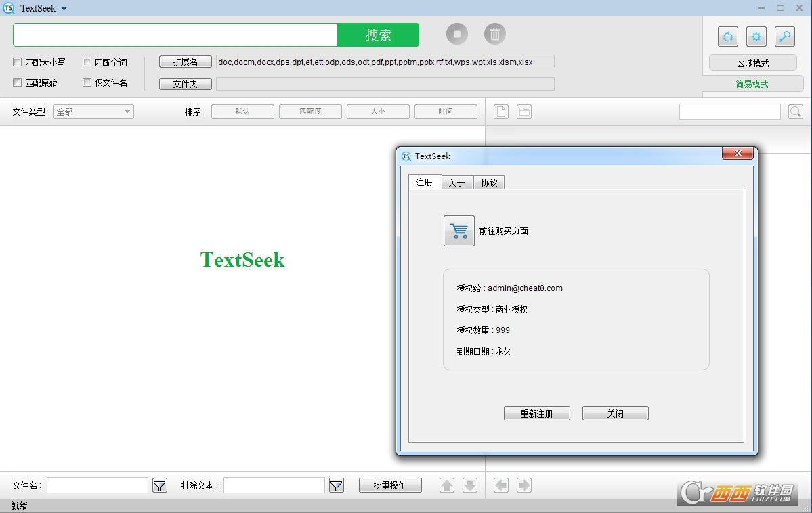Screen dimensions: 812x513
Task: Check the 匹配全词 option
Action: pyautogui.click(x=87, y=62)
